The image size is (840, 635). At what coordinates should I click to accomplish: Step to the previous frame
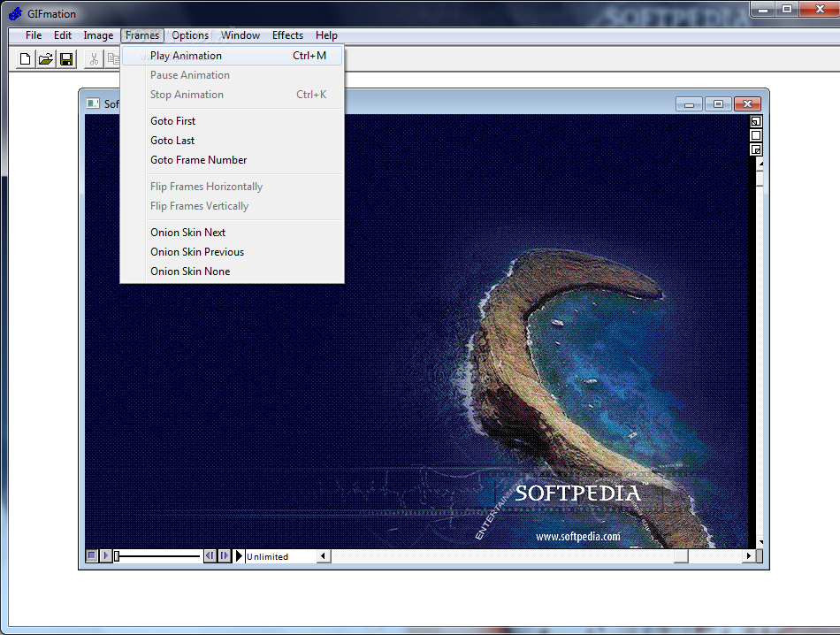(210, 555)
